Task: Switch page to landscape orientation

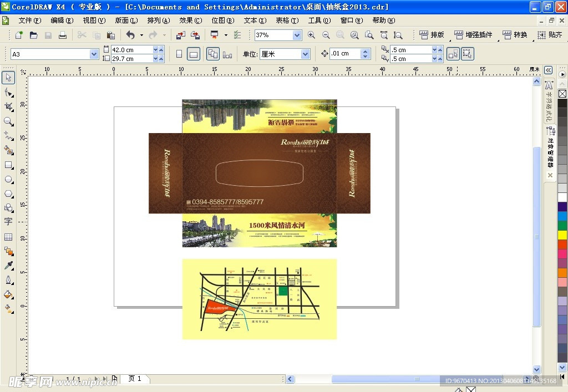Action: click(x=194, y=54)
